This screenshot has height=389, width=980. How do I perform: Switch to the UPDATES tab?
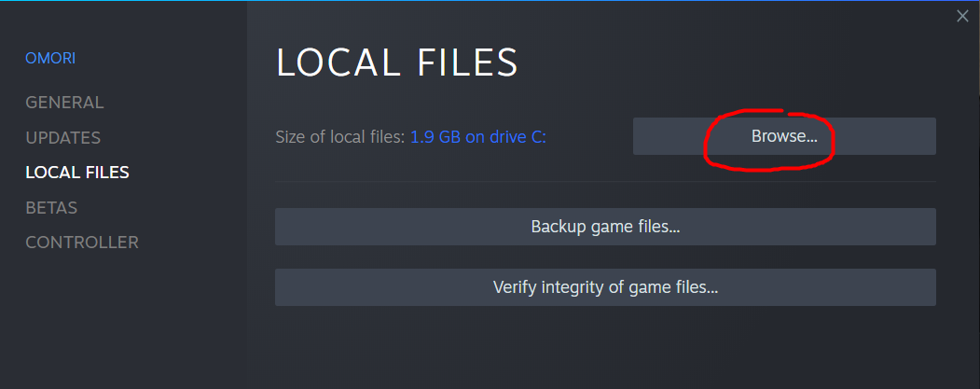click(x=62, y=138)
